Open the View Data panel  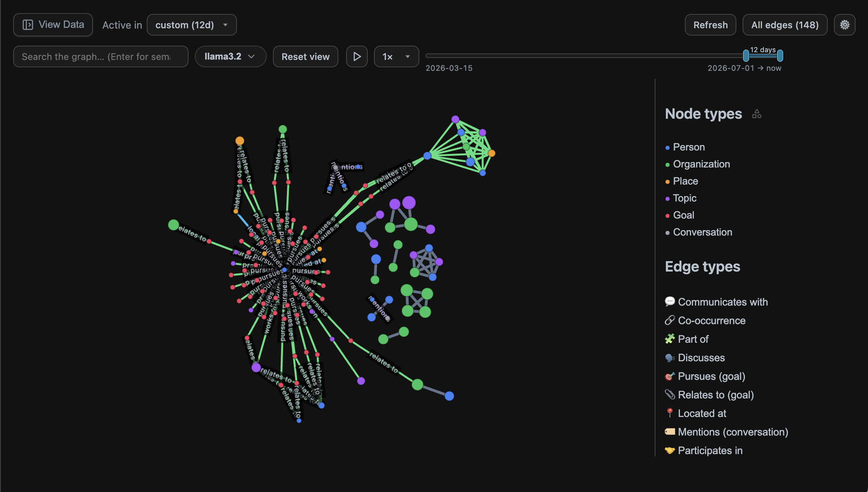[x=53, y=25]
